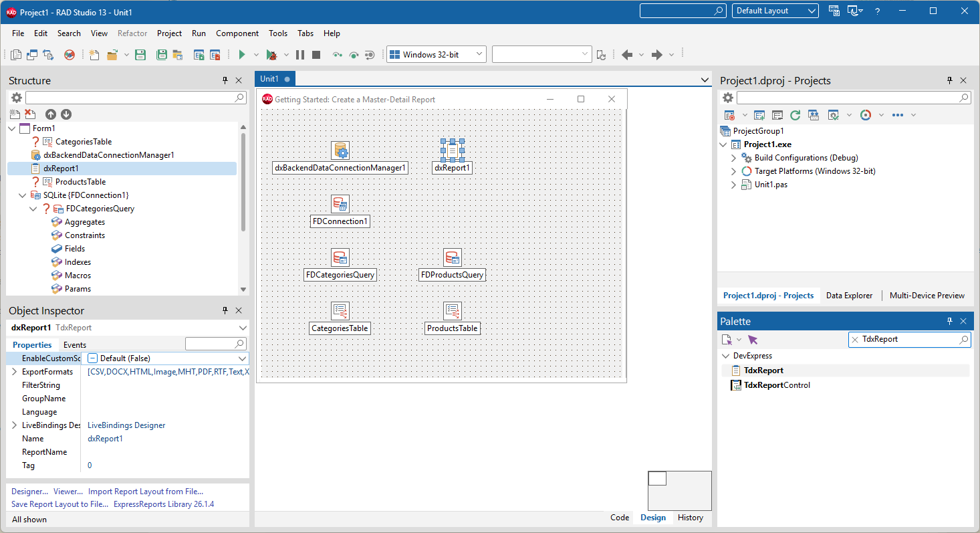Click Save Report Layout to File link
The image size is (980, 533).
coord(59,505)
